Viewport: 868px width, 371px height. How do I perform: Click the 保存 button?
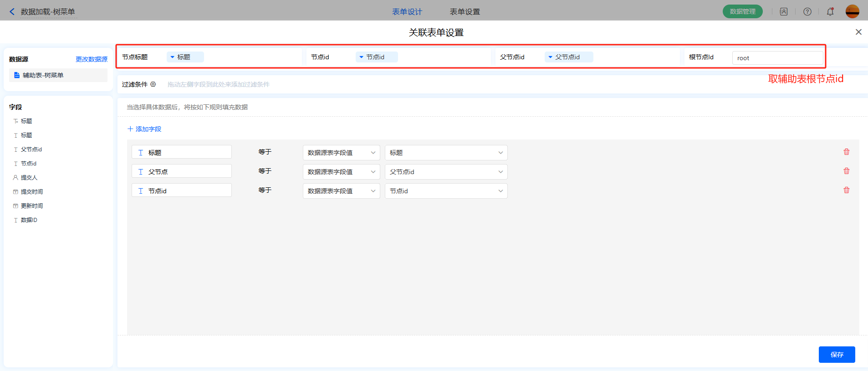point(837,355)
